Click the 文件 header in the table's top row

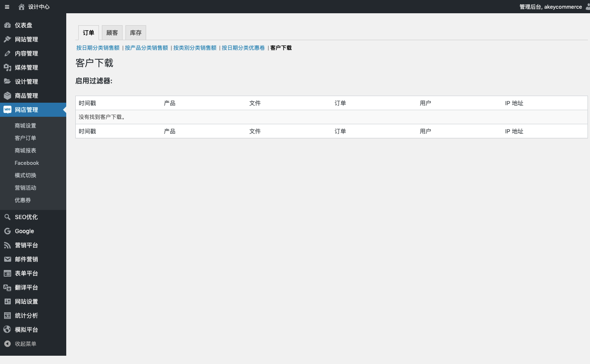click(x=255, y=103)
